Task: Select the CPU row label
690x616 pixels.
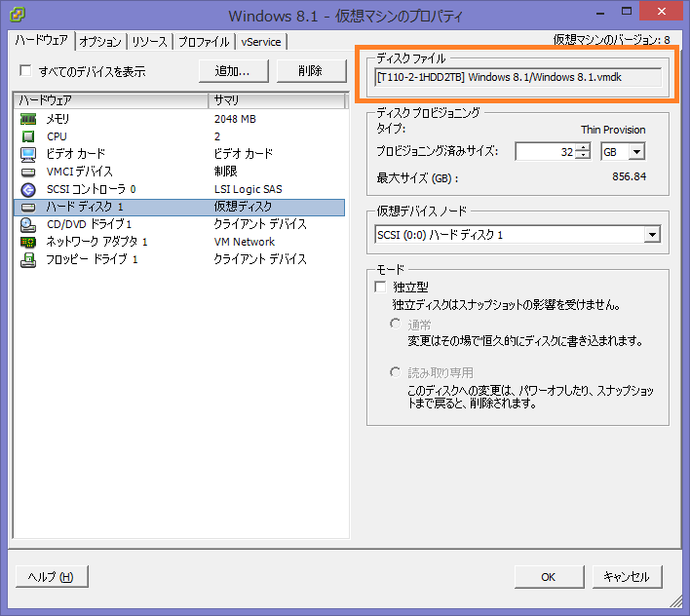Action: click(x=57, y=136)
